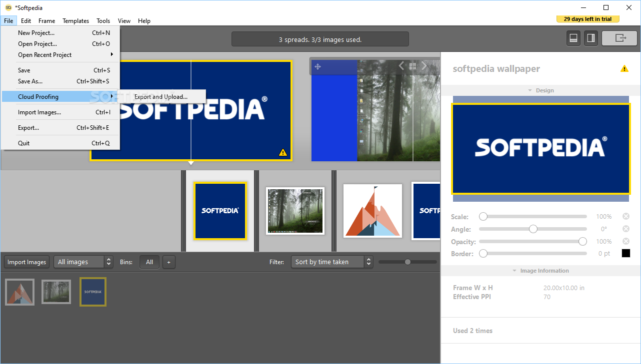The width and height of the screenshot is (641, 364).
Task: Select Save As... menu entry
Action: point(60,81)
